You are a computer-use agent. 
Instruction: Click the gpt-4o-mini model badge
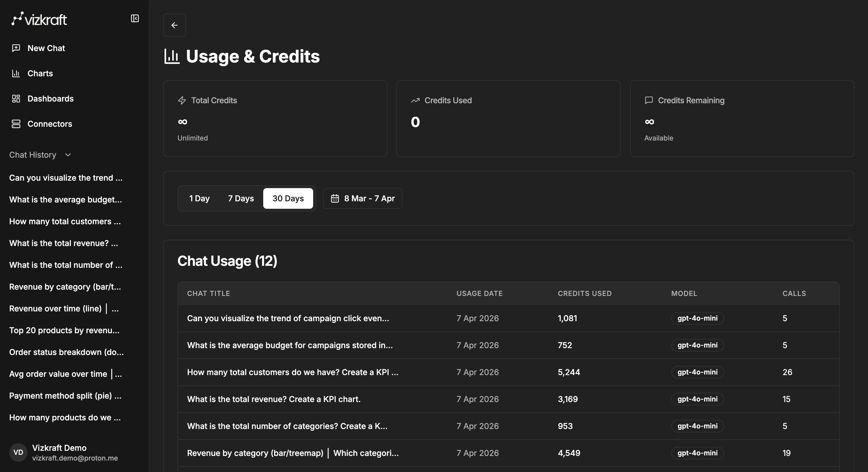(697, 318)
